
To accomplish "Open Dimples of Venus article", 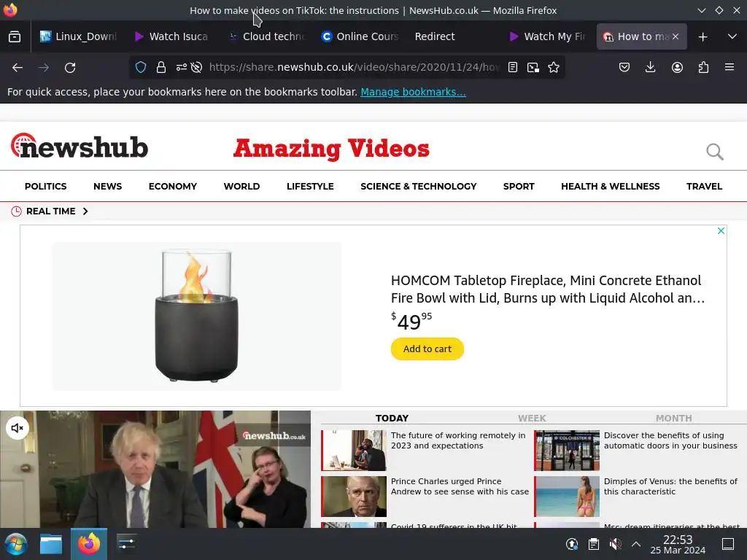I will click(670, 486).
